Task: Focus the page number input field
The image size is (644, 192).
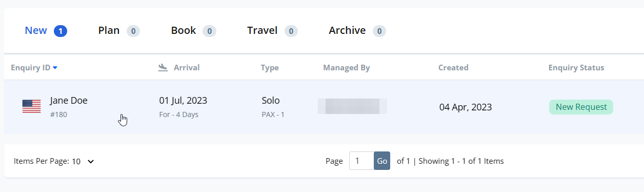Action: click(x=361, y=161)
